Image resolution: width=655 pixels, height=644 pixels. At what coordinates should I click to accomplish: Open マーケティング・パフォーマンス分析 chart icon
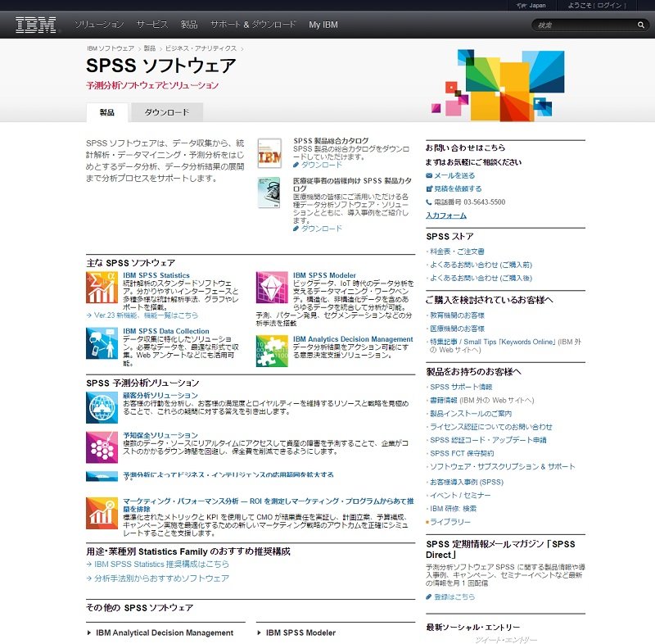[x=102, y=513]
